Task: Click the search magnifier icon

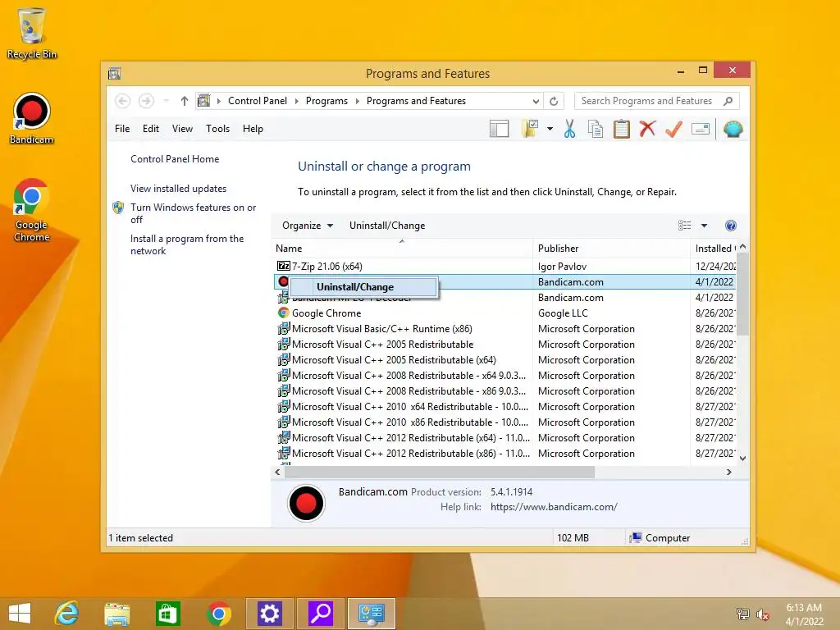Action: click(728, 101)
